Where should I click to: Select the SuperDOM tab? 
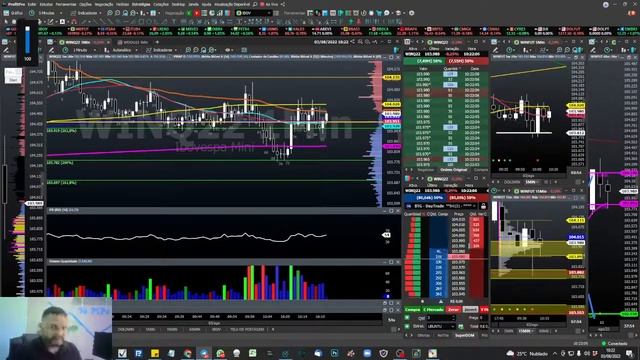click(x=465, y=336)
